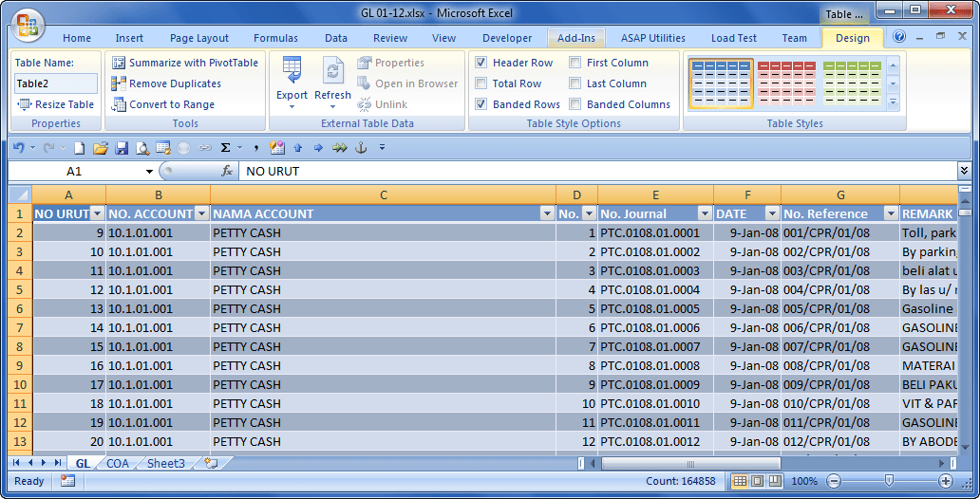Click the blue right arrow toolbar icon
This screenshot has height=499, width=980.
coord(318,148)
